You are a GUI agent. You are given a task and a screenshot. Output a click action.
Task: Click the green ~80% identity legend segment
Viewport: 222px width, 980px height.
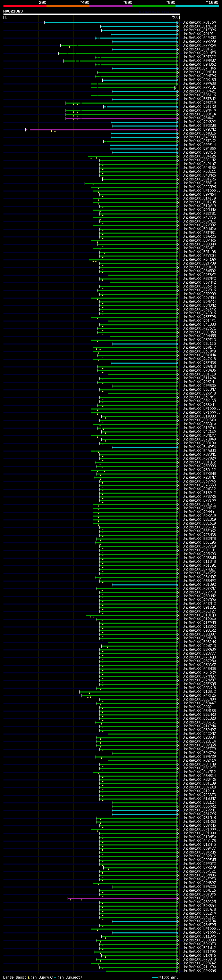tap(154, 6)
